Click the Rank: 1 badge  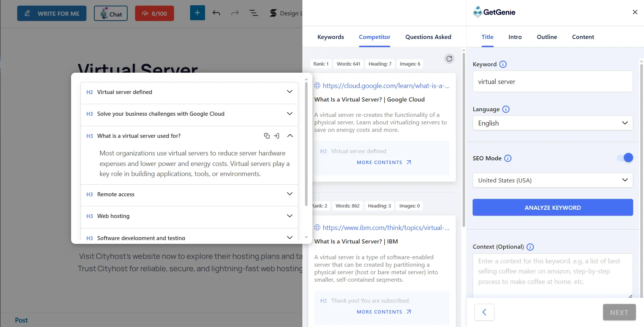321,64
